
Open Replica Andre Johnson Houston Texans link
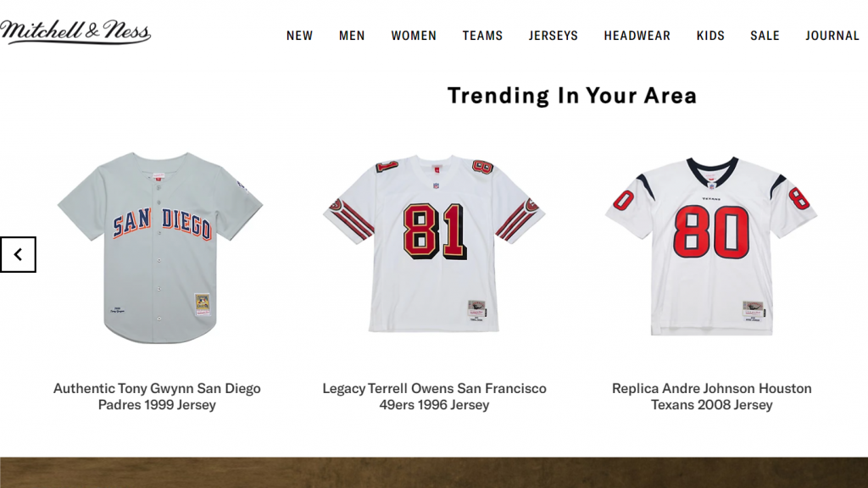coord(712,396)
